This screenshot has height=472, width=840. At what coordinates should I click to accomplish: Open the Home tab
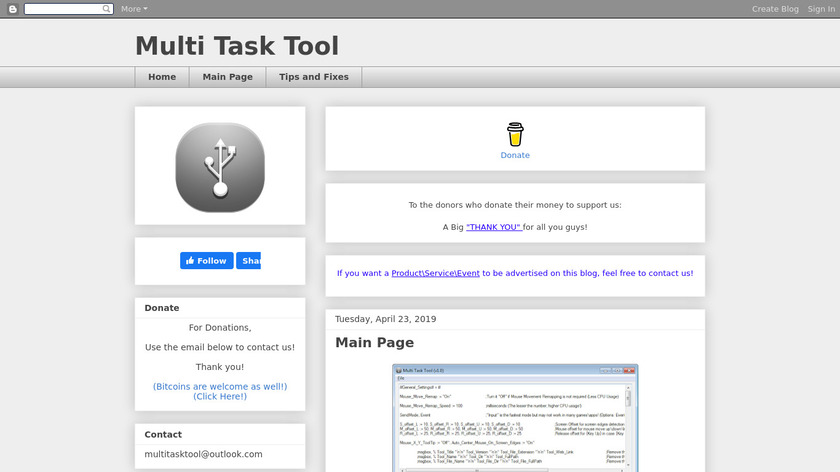[x=162, y=77]
